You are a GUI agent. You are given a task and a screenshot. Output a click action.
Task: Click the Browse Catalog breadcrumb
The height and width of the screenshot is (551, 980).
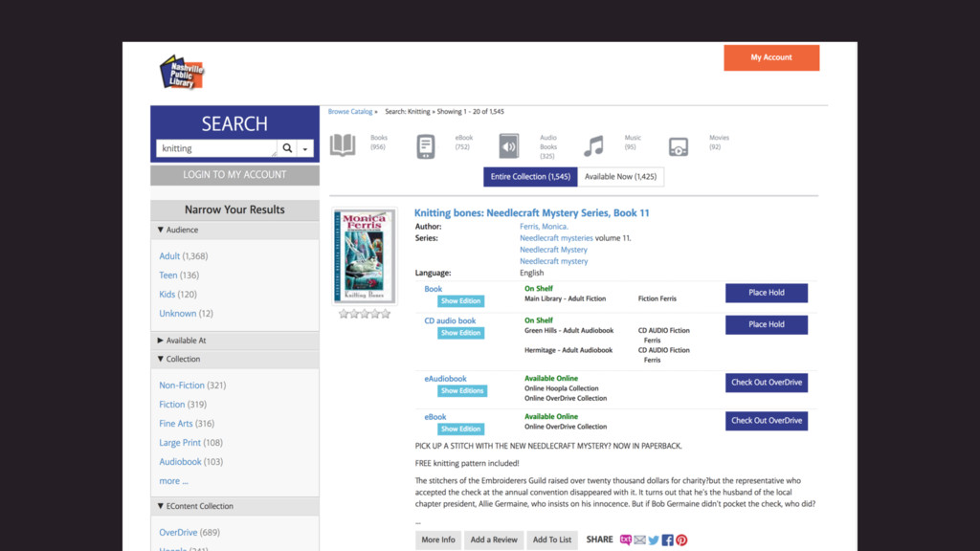tap(350, 112)
